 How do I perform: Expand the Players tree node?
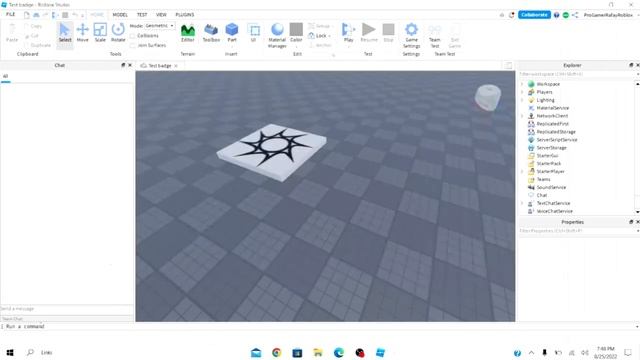[522, 92]
